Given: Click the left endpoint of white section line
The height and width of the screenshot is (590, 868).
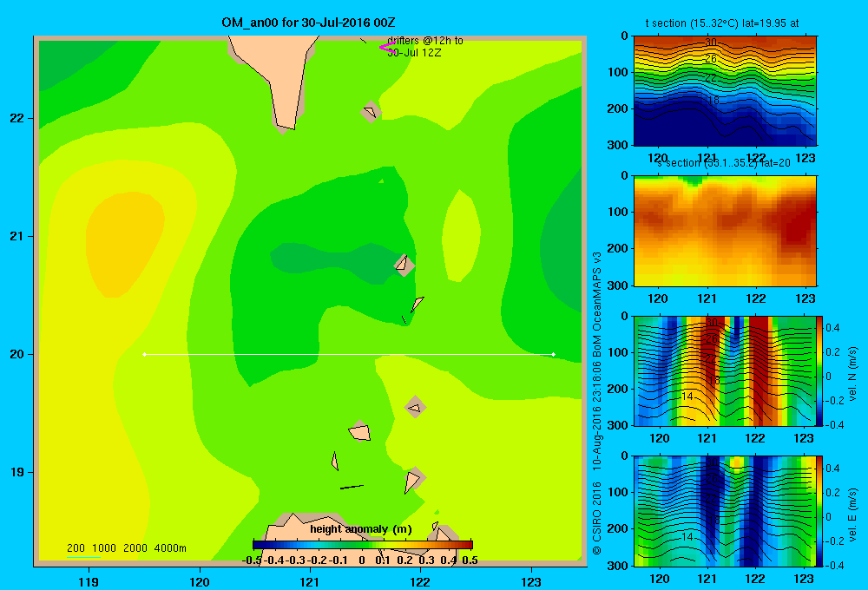Looking at the screenshot, I should pyautogui.click(x=144, y=354).
